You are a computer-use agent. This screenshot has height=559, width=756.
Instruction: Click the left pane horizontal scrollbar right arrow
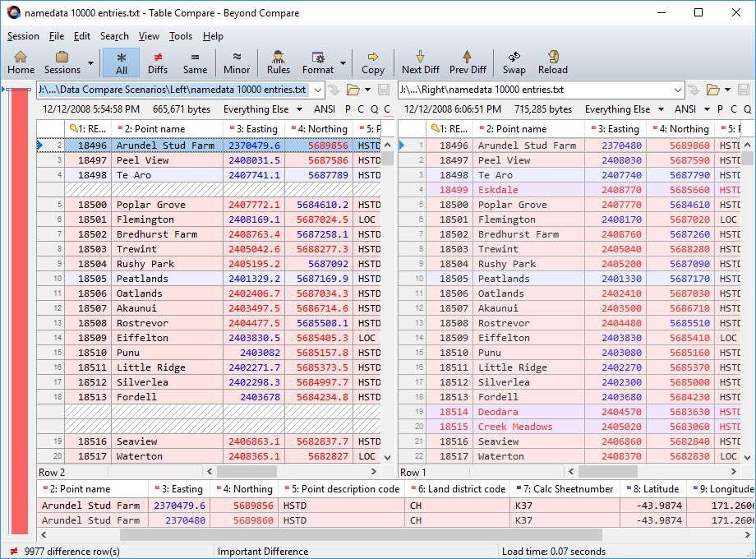tap(374, 471)
